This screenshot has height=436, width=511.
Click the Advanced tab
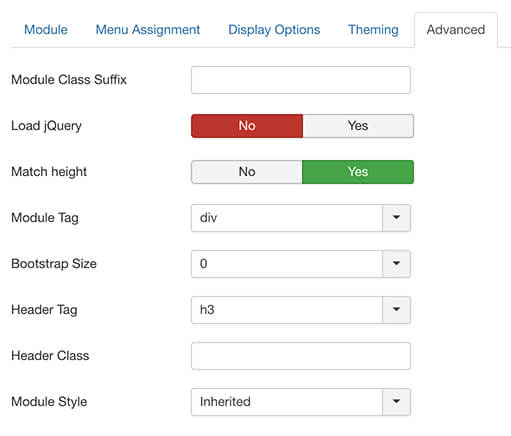(456, 30)
